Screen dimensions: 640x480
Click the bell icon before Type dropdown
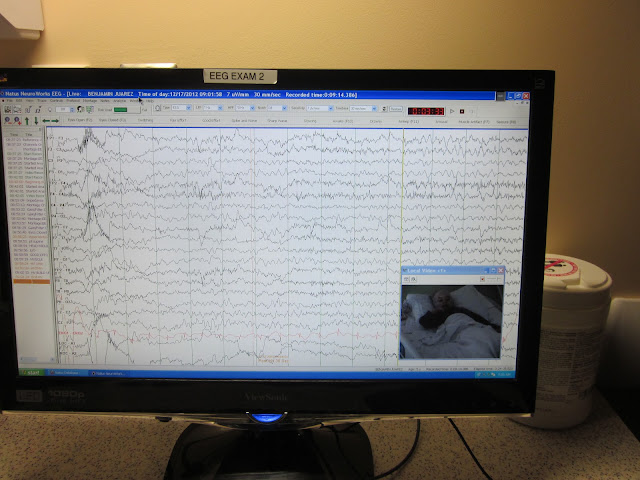tap(158, 108)
